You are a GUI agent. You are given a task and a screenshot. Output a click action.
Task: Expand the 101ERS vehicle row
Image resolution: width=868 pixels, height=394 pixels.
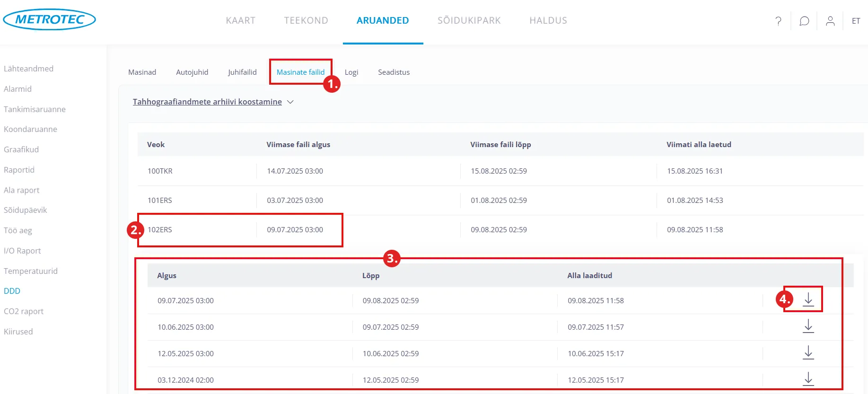point(160,201)
